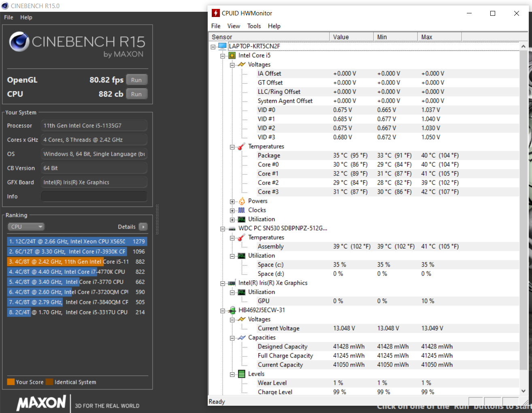Click the HWMonitor scrollbar up arrow
Viewport: 532px width, 413px height.
523,47
